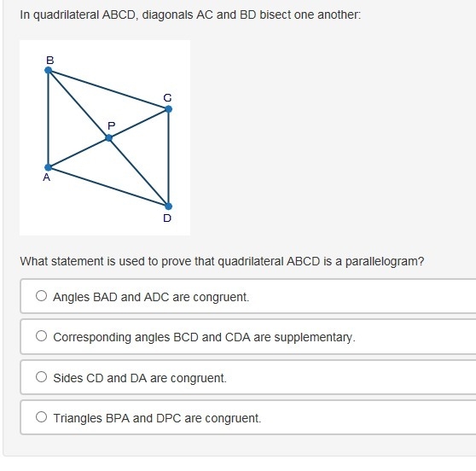476x471 pixels.
Task: Choose radio for Corresponding angles BCD and CDA
Action: (41, 336)
